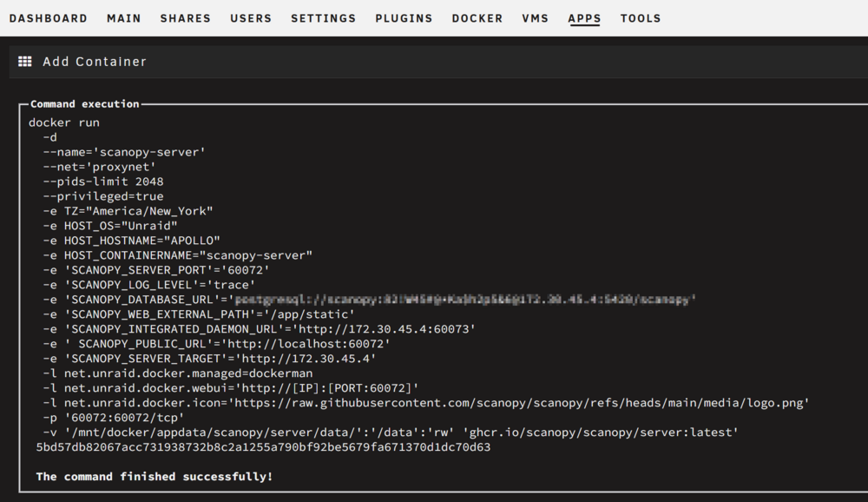
Task: Go to the Shares tab
Action: pyautogui.click(x=186, y=18)
